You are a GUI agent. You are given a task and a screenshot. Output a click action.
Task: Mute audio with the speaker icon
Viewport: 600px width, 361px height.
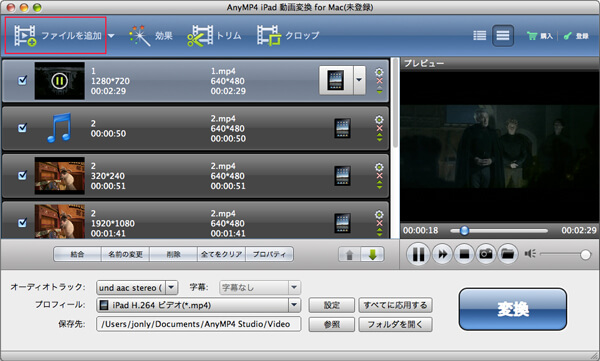pyautogui.click(x=530, y=254)
